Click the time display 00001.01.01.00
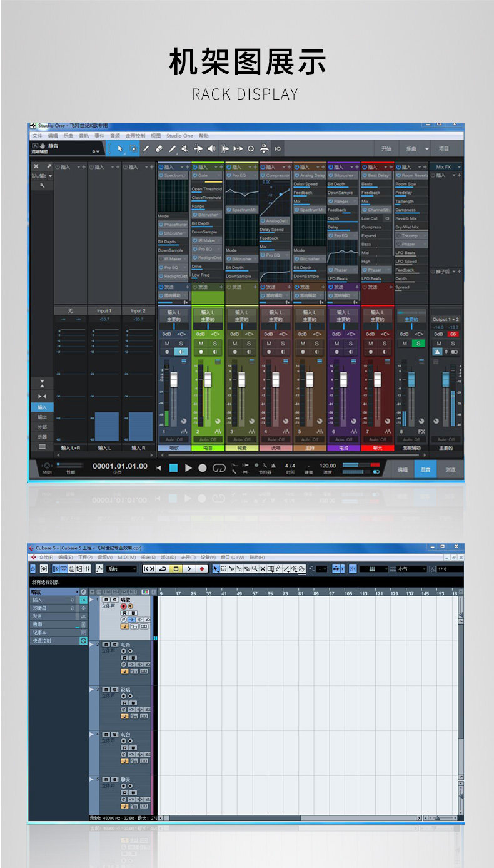Screen dimensions: 494x868 click(120, 466)
